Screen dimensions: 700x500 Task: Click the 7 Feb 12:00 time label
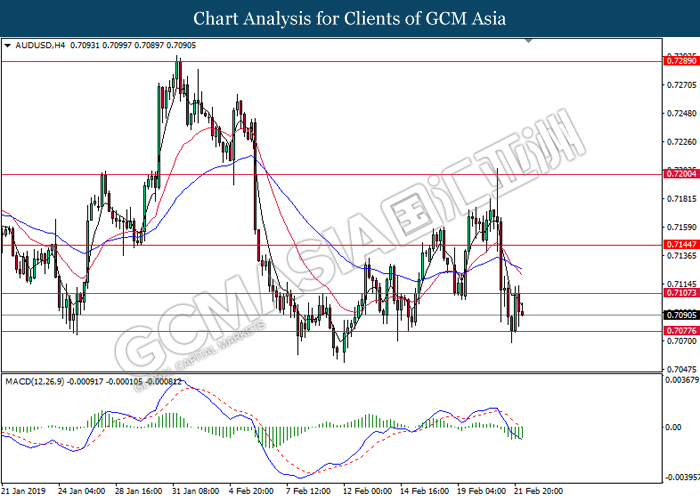click(x=308, y=491)
